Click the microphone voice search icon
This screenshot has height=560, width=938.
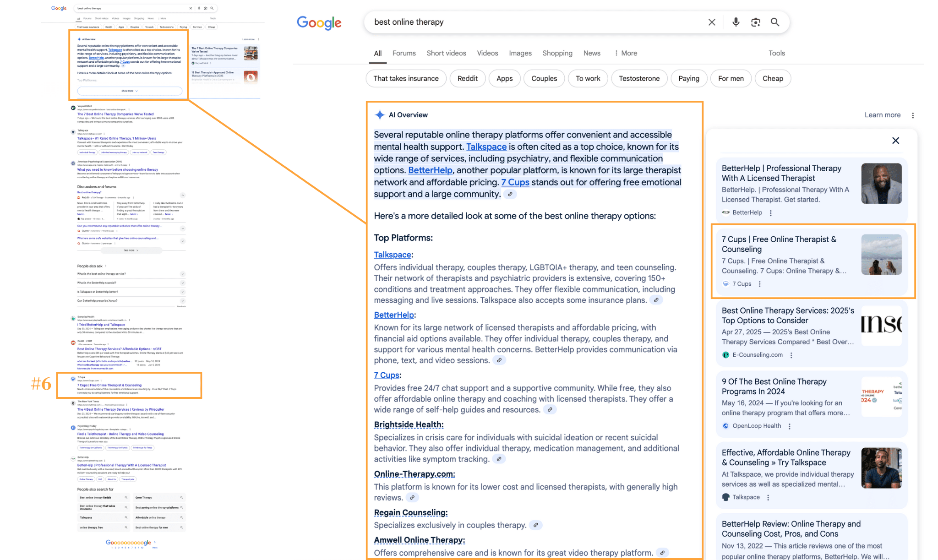[736, 22]
